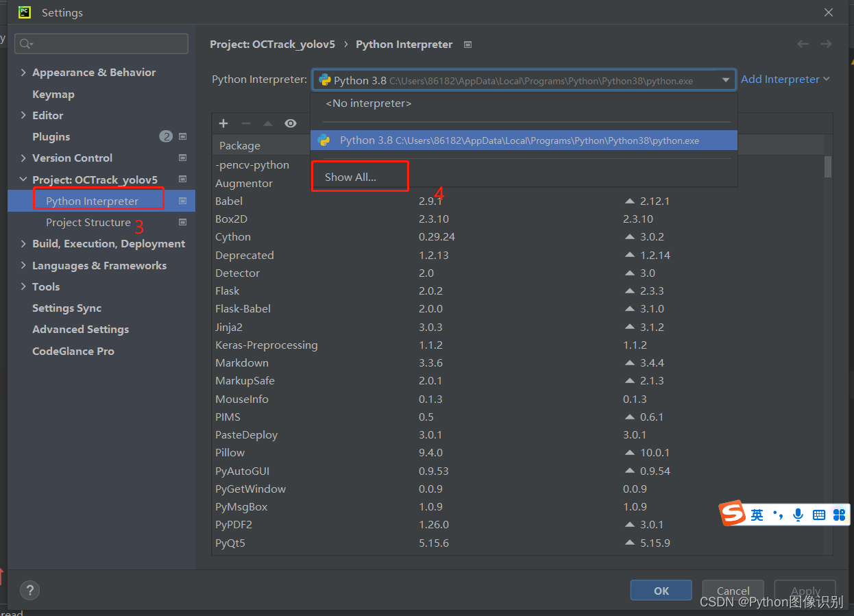Image resolution: width=854 pixels, height=616 pixels.
Task: Click the plus icon to install a package
Action: (223, 123)
